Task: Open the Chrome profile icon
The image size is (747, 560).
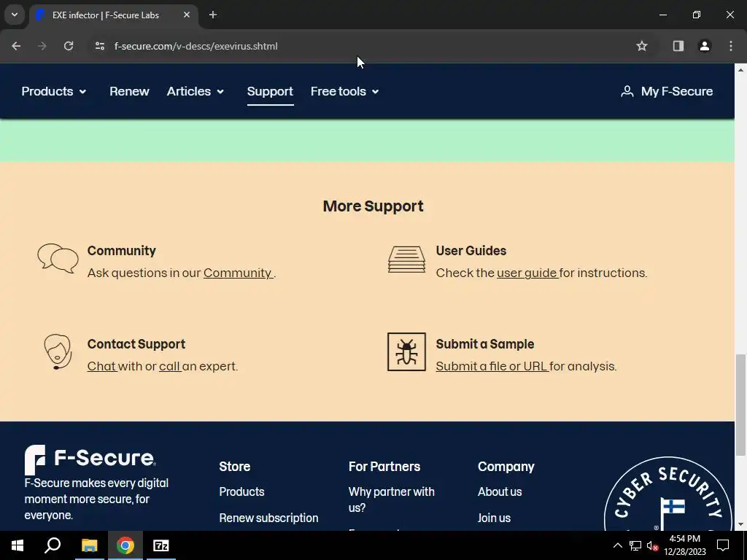Action: 704,46
